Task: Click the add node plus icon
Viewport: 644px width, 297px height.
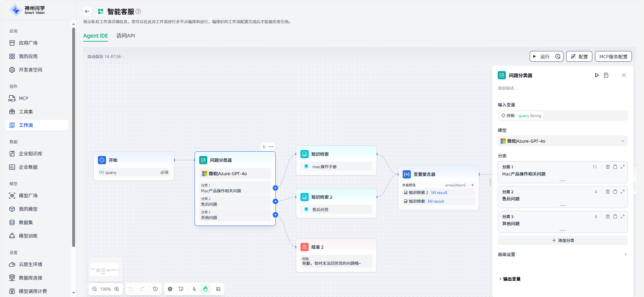Action: coord(170,289)
